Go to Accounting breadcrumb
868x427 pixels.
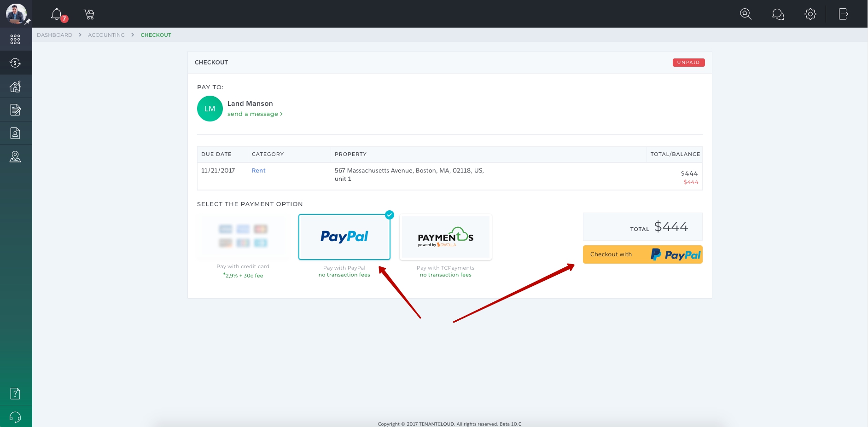click(x=106, y=35)
